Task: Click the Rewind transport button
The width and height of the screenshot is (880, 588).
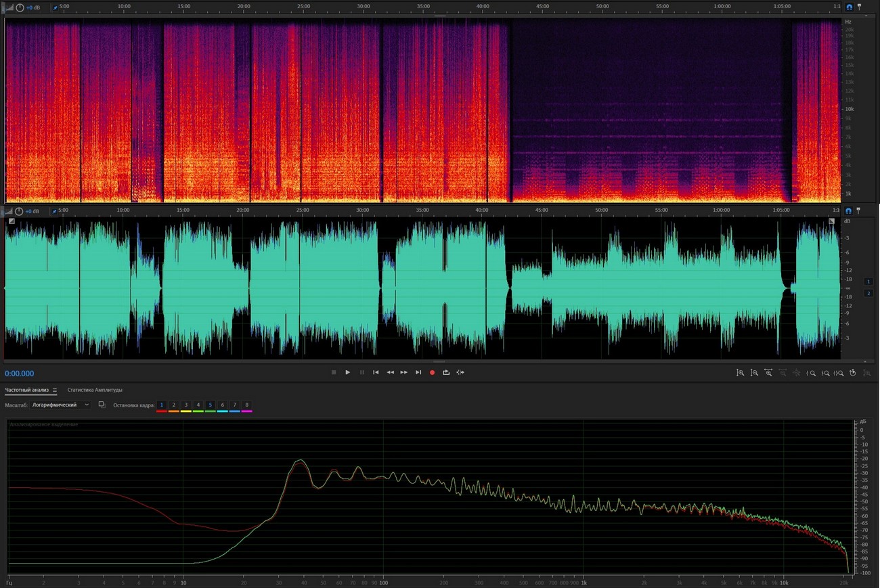Action: pyautogui.click(x=390, y=372)
